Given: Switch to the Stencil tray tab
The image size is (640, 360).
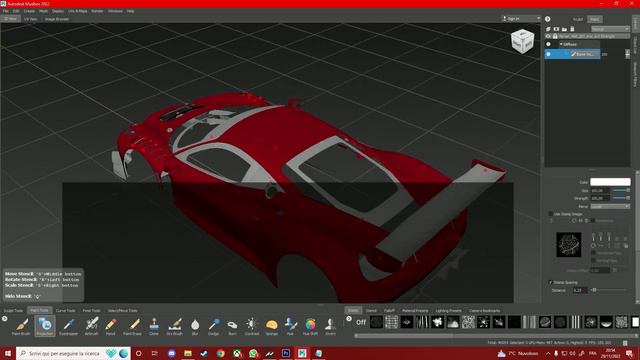Looking at the screenshot, I should [371, 311].
